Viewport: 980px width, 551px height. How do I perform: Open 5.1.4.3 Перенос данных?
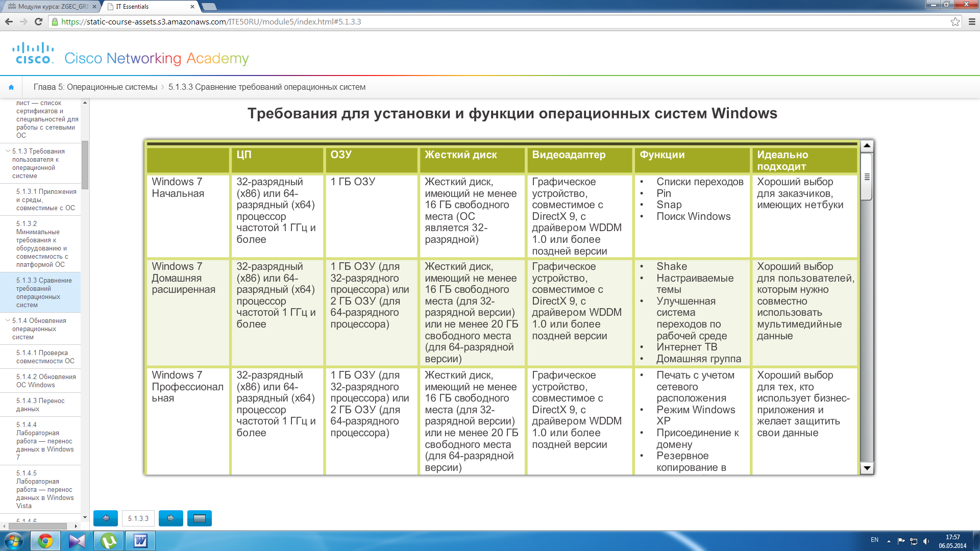40,405
